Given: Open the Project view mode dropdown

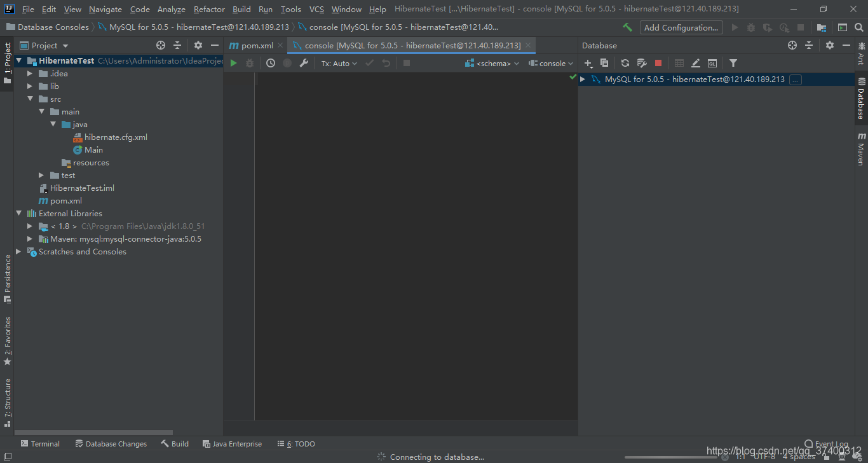Looking at the screenshot, I should (x=44, y=45).
